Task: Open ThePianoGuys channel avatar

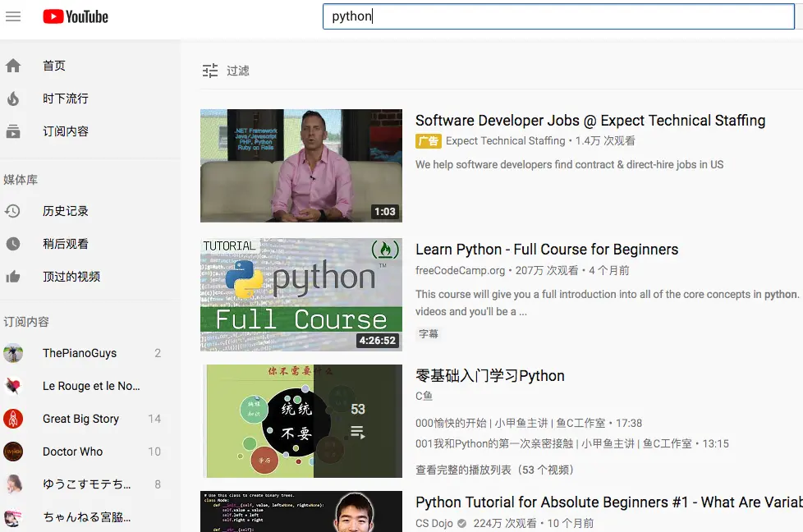Action: pyautogui.click(x=13, y=353)
